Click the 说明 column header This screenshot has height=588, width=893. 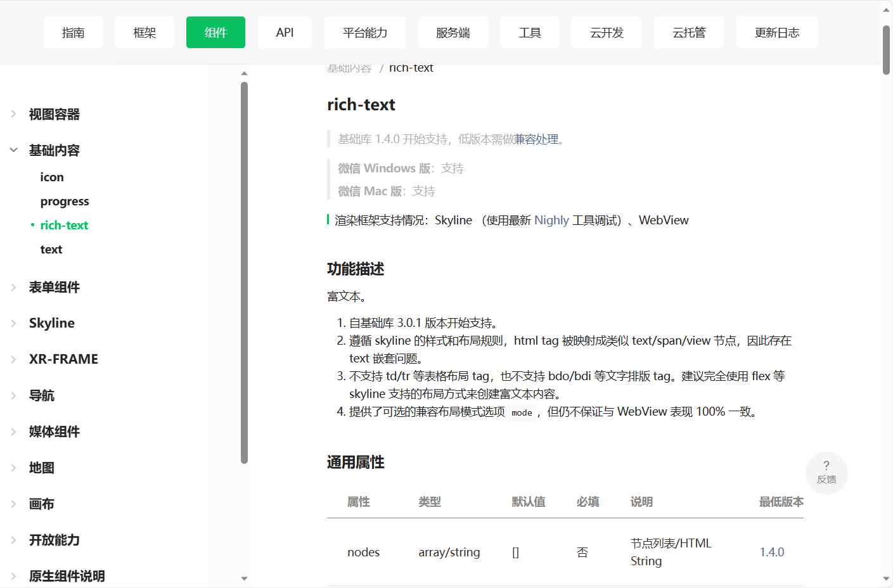pos(642,502)
